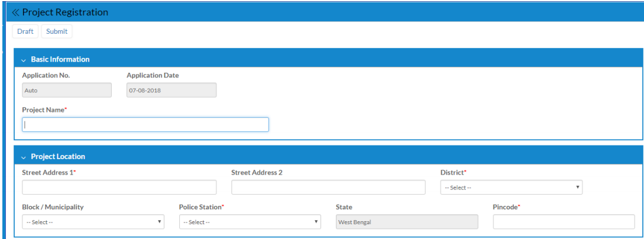Click the Application No. Auto field
The height and width of the screenshot is (239, 644).
[x=67, y=91]
